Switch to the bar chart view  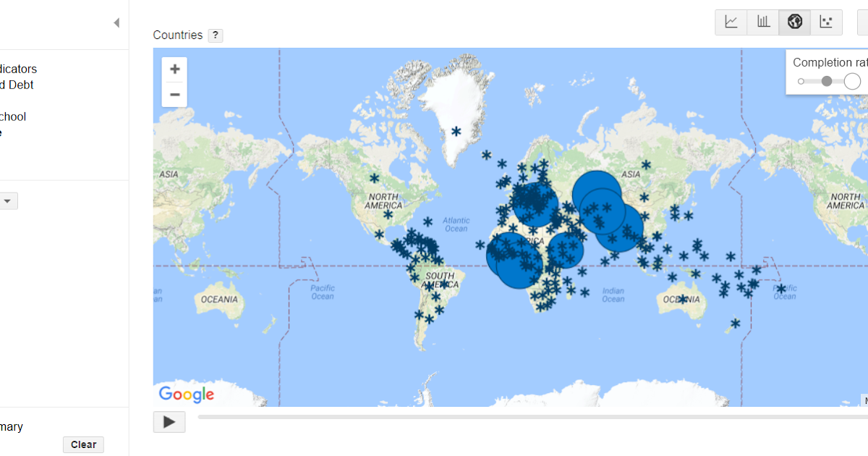(x=762, y=22)
